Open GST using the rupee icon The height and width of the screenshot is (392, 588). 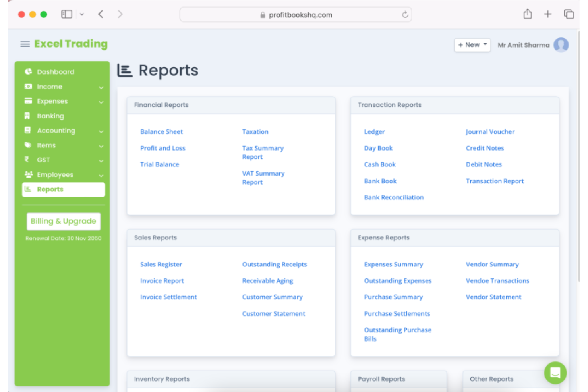[27, 160]
